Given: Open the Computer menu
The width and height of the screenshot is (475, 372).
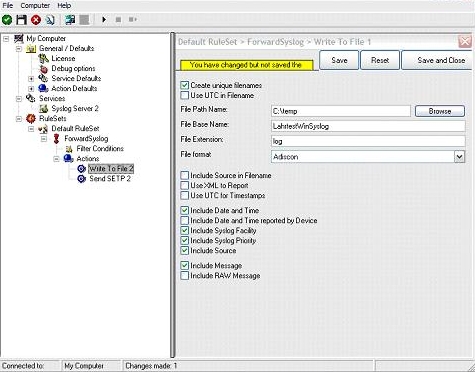Looking at the screenshot, I should 35,6.
